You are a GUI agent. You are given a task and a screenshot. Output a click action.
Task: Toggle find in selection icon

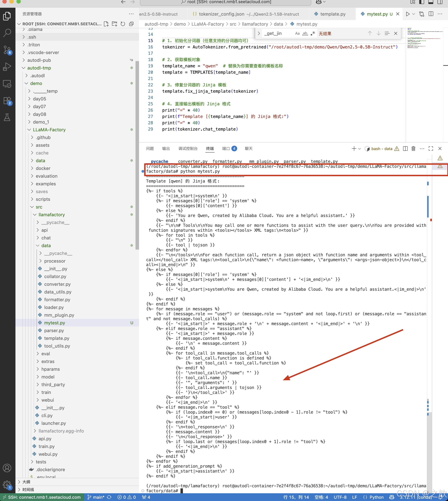click(387, 33)
